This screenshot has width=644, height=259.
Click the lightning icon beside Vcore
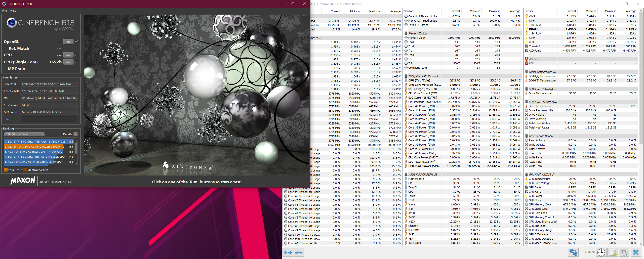(406, 204)
